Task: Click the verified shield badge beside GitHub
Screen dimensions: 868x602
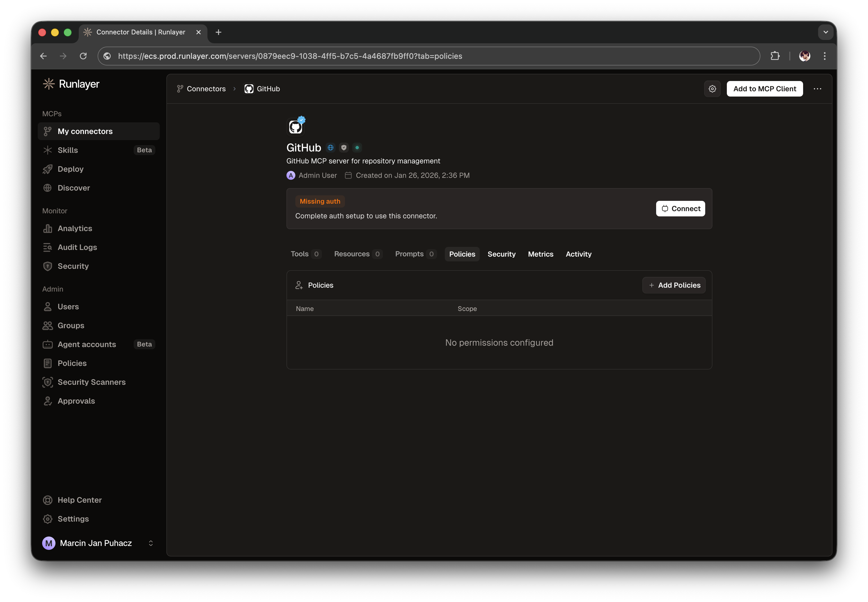Action: [x=344, y=148]
